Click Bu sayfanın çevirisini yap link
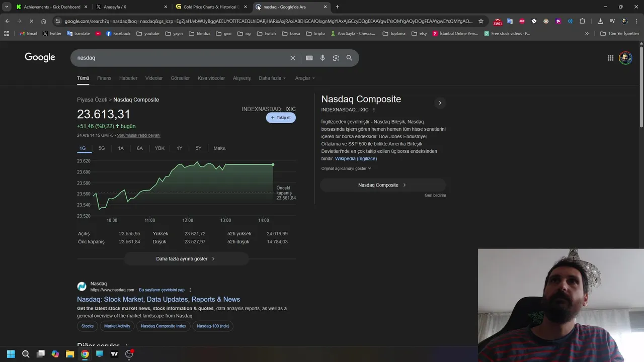Image resolution: width=644 pixels, height=362 pixels. 162,290
